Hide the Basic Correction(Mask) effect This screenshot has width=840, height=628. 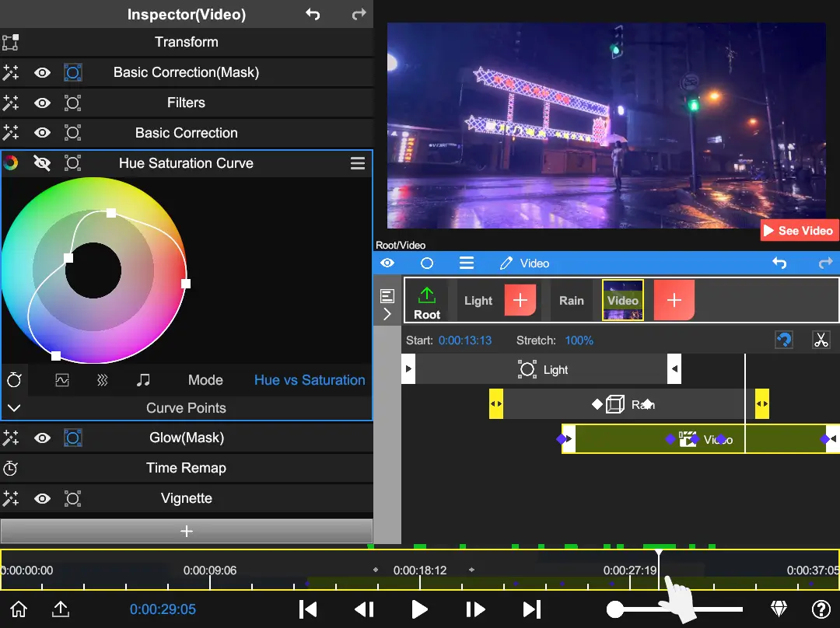(42, 72)
